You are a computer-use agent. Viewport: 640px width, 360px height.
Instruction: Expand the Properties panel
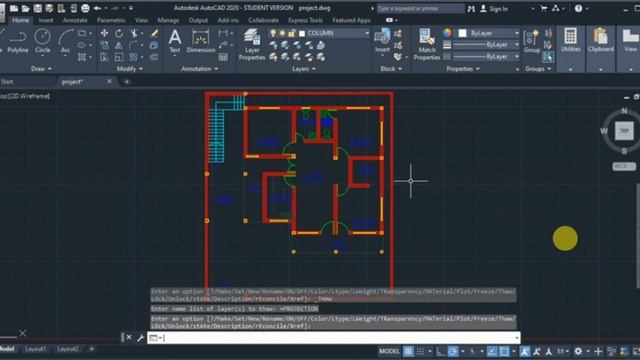click(x=463, y=69)
